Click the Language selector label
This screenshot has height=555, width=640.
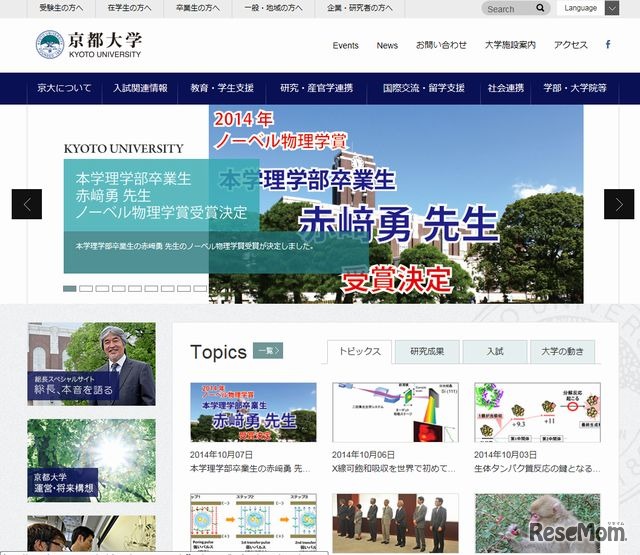580,8
